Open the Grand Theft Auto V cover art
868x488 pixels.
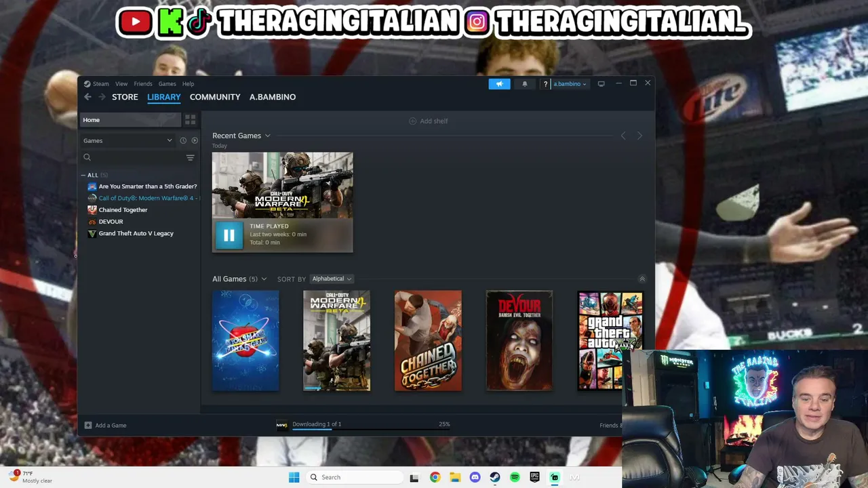click(610, 341)
